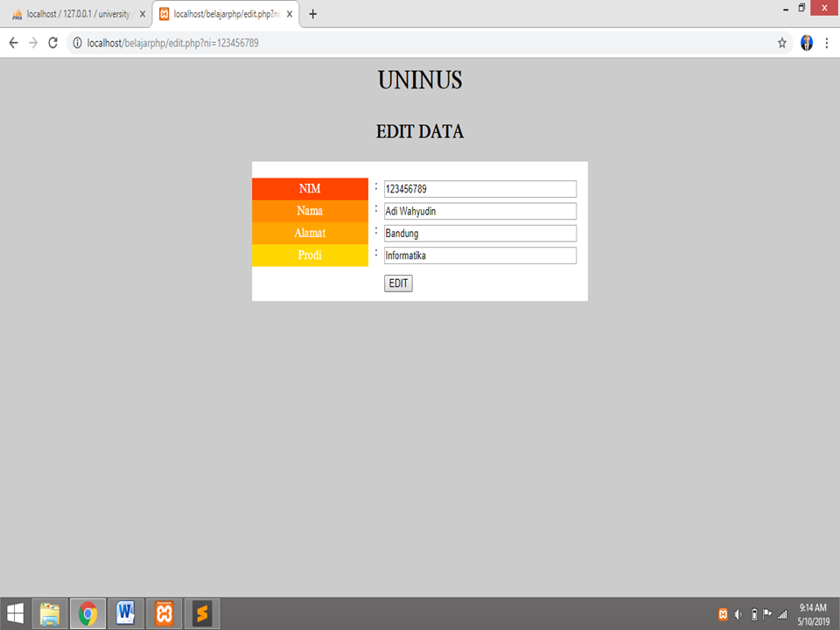Image resolution: width=840 pixels, height=630 pixels.
Task: Click battery icon in system tray
Action: tap(753, 614)
